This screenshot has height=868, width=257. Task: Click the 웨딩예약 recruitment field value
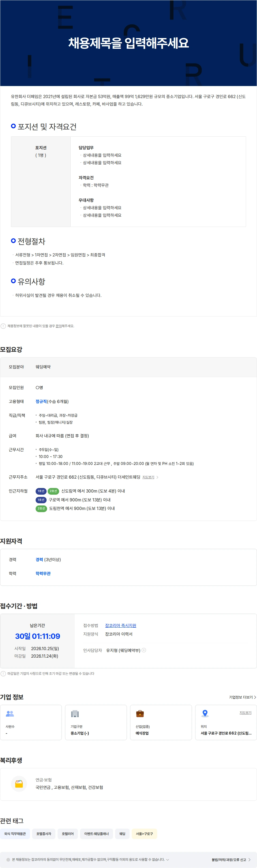pos(43,367)
